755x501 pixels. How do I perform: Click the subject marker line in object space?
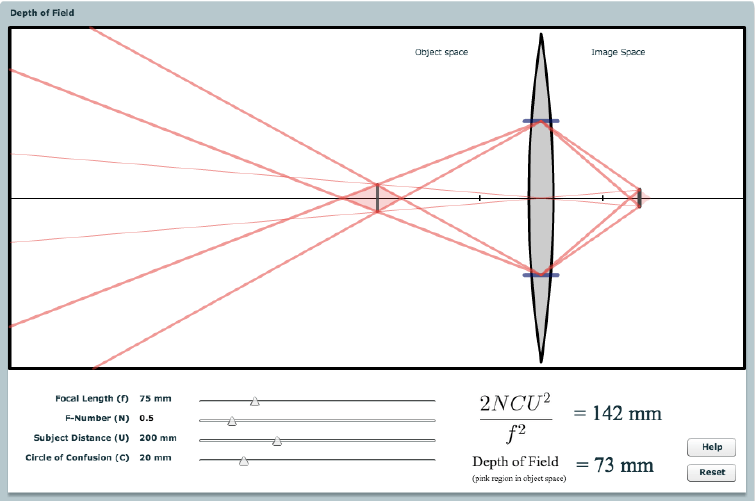377,198
